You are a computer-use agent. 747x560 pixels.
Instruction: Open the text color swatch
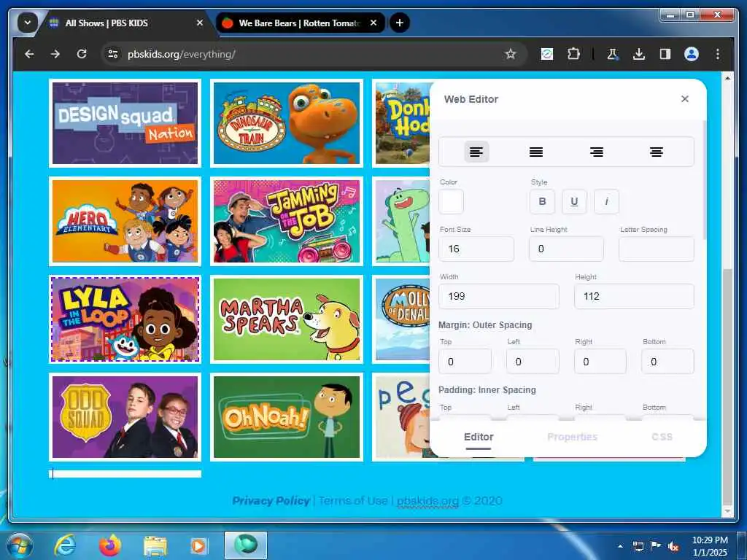pos(451,201)
